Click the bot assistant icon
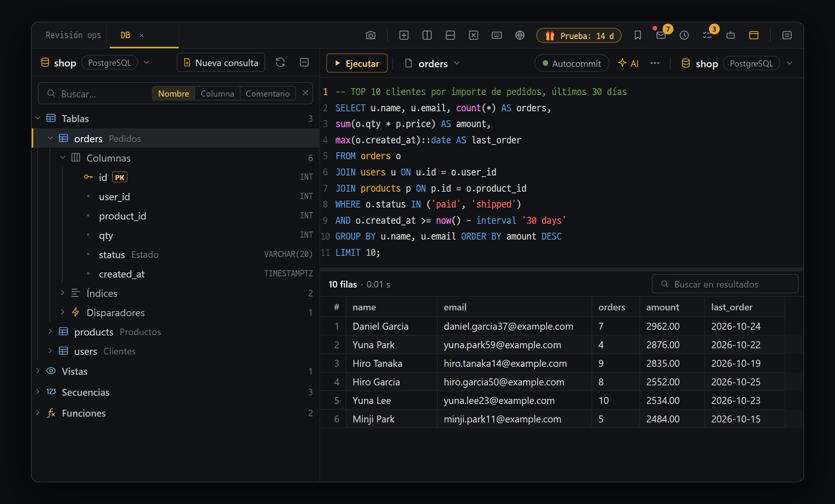 pyautogui.click(x=730, y=36)
